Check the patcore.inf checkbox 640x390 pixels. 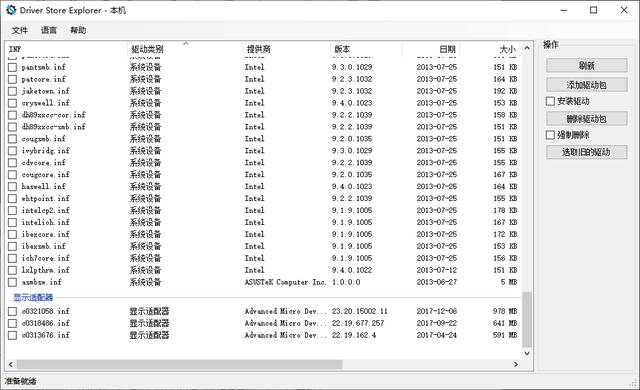coord(13,79)
